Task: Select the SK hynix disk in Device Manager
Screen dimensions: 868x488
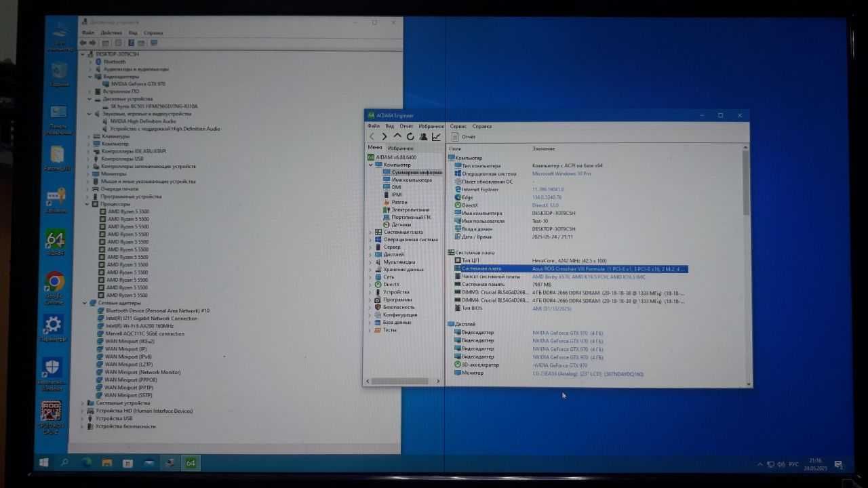Action: pos(149,106)
